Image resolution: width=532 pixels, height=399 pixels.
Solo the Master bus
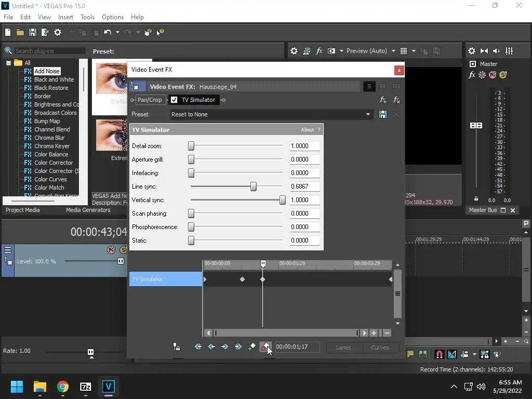point(503,75)
